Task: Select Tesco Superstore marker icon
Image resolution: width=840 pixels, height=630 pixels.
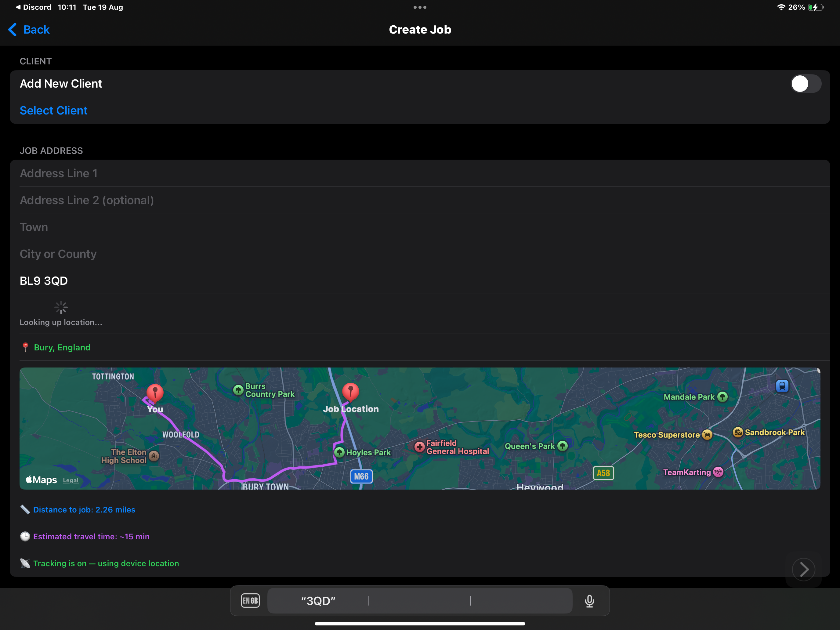Action: (707, 435)
